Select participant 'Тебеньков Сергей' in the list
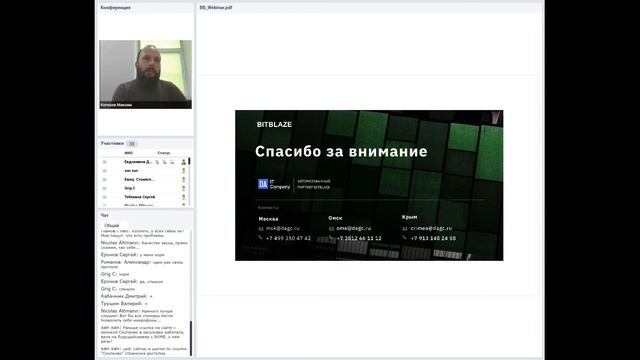The height and width of the screenshot is (360, 640). (140, 197)
